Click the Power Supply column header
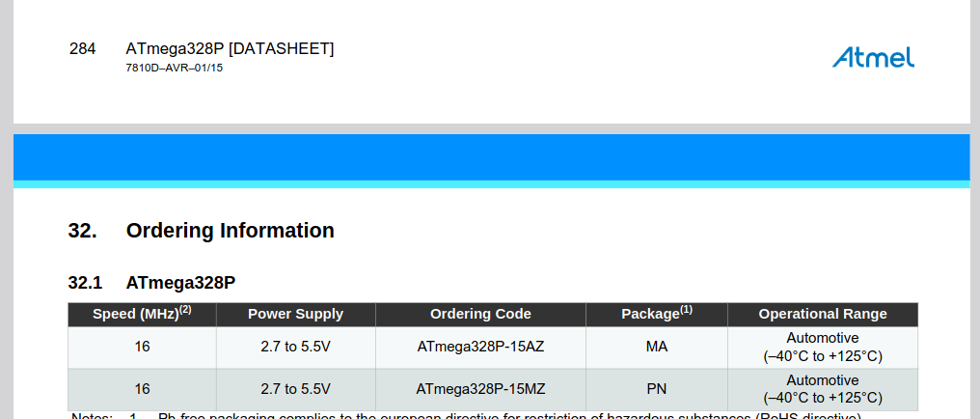Screen dimensions: 980x419 295,314
